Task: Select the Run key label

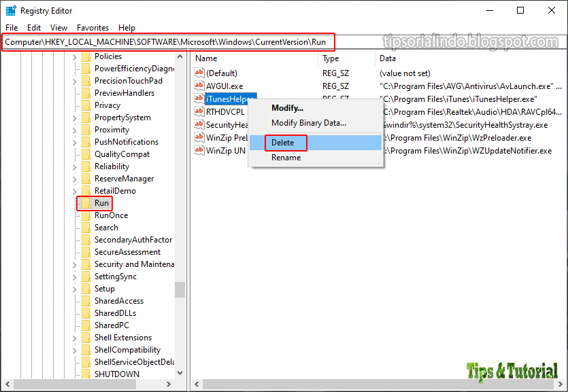Action: (x=101, y=203)
